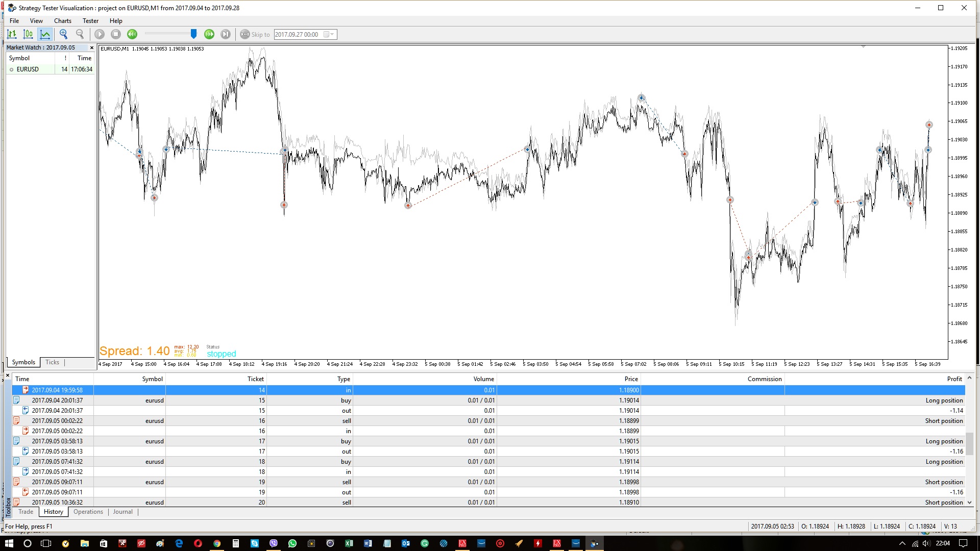
Task: Speed up playback with fast-forward button
Action: point(209,34)
